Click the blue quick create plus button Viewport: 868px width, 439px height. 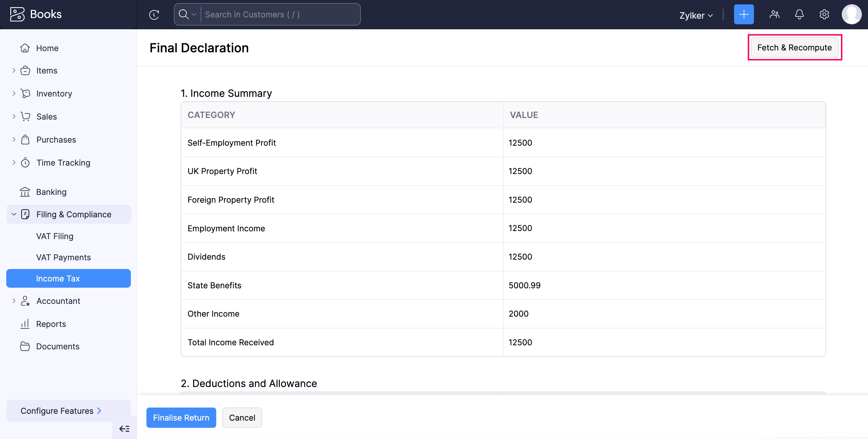point(743,14)
